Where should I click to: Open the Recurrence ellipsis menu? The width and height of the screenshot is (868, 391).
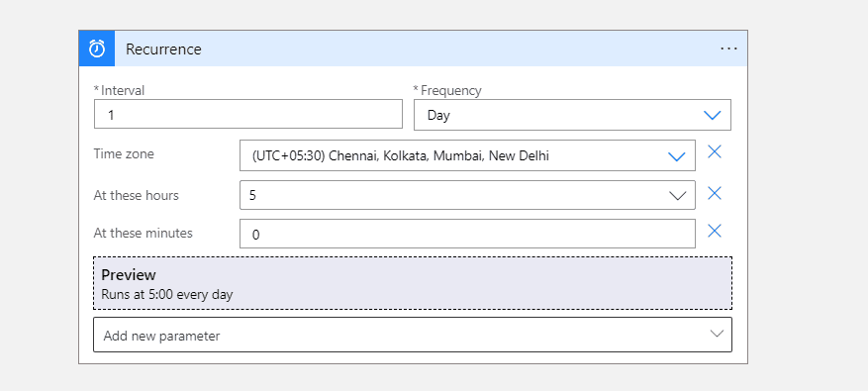pyautogui.click(x=728, y=49)
